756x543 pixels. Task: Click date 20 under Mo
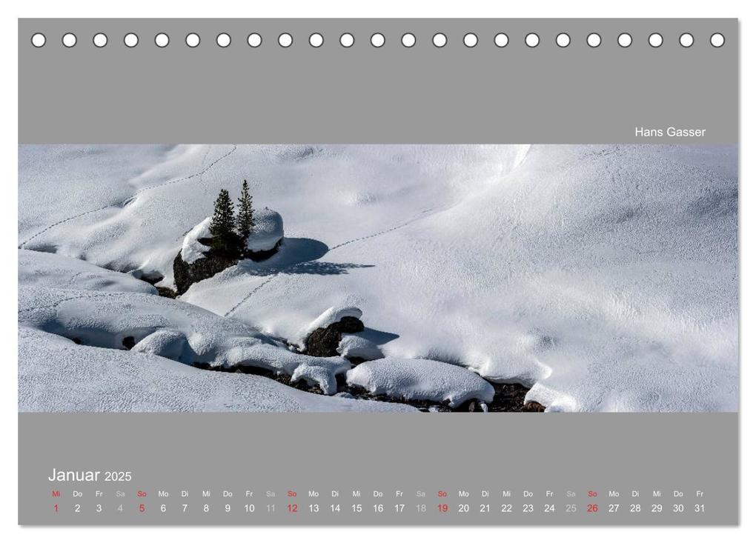[x=464, y=508]
